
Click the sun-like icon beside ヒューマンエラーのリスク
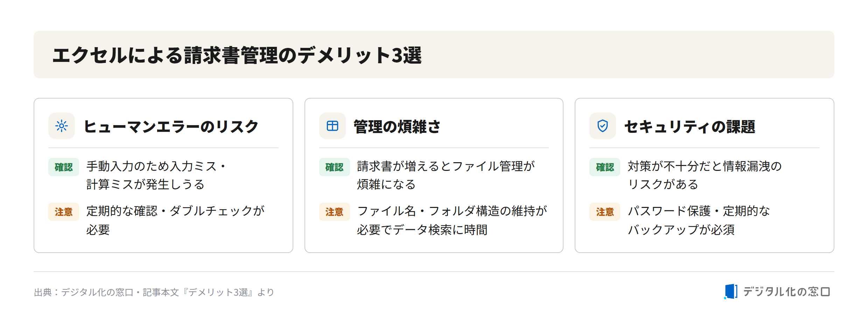click(x=62, y=126)
